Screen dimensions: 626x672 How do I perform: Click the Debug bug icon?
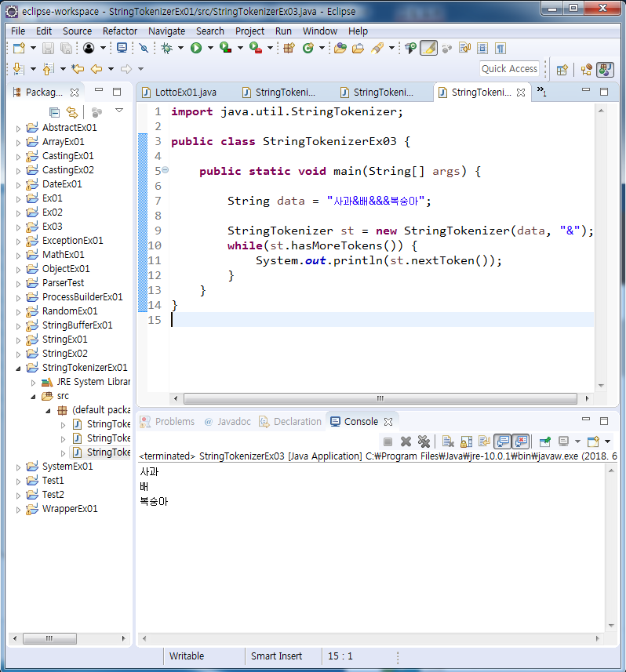(x=167, y=48)
